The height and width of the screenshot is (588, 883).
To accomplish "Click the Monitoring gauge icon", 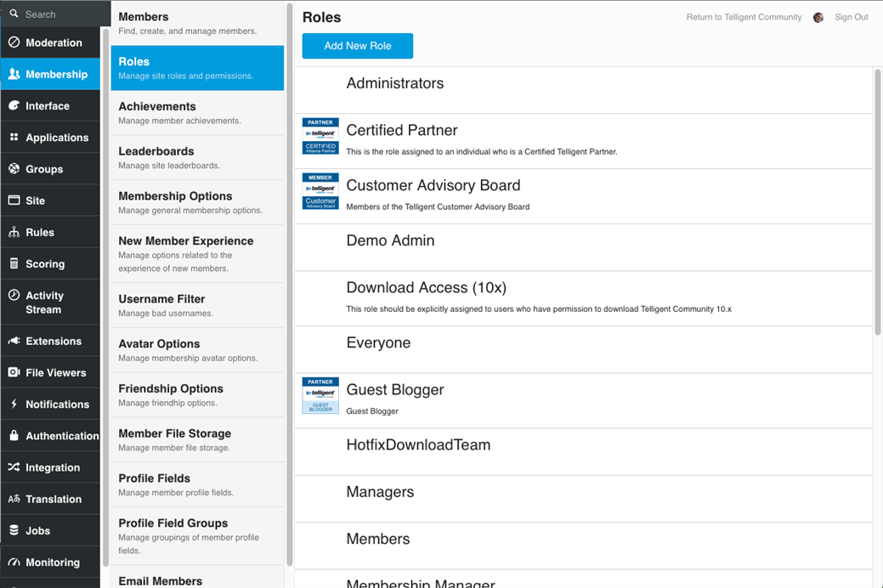I will click(14, 562).
